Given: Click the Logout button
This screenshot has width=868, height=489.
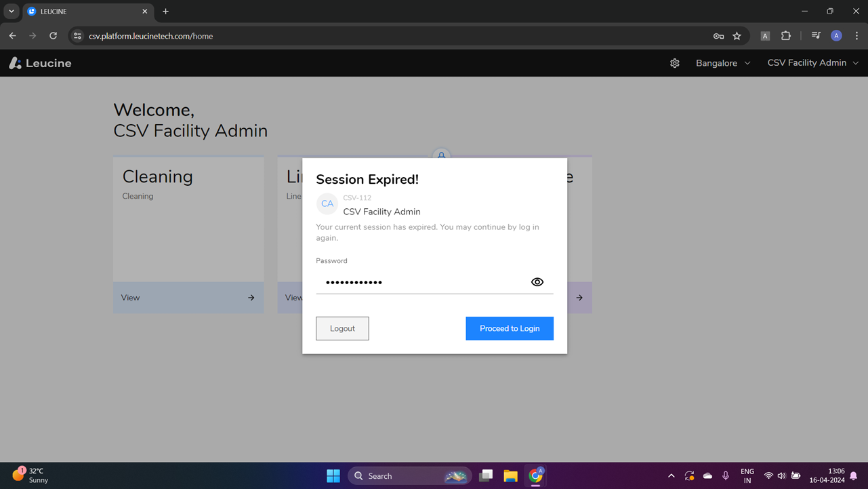Looking at the screenshot, I should click(x=342, y=328).
